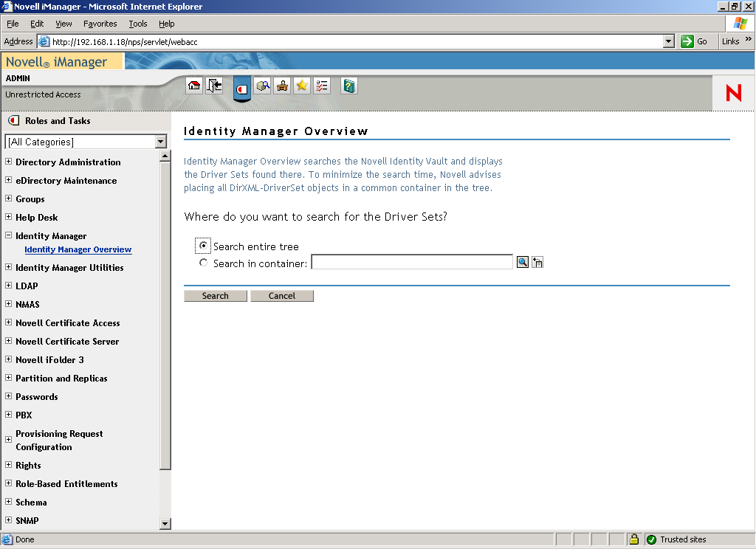Click the object selector magnifier beside container field
This screenshot has height=549, width=756.
click(x=523, y=262)
